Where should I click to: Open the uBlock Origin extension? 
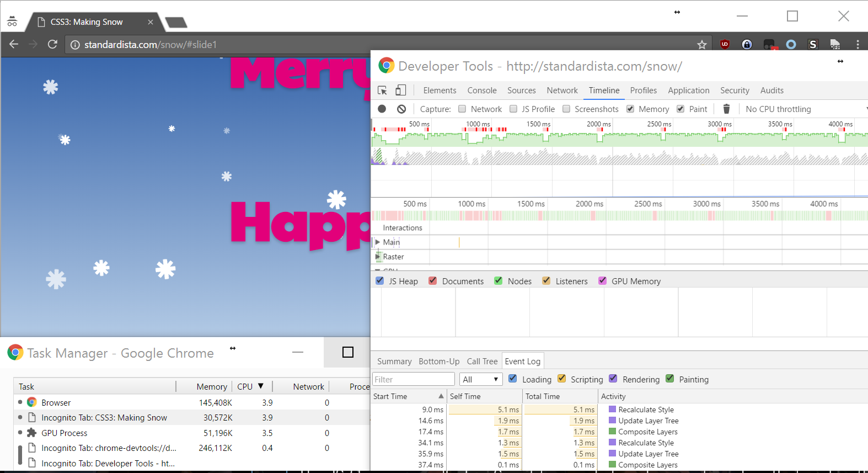coord(725,44)
